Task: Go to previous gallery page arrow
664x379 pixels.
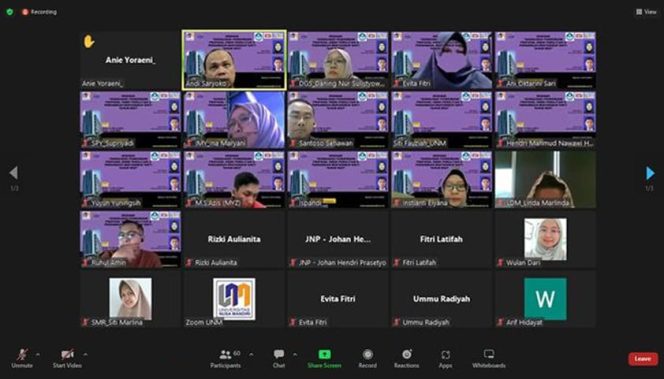Action: 14,173
